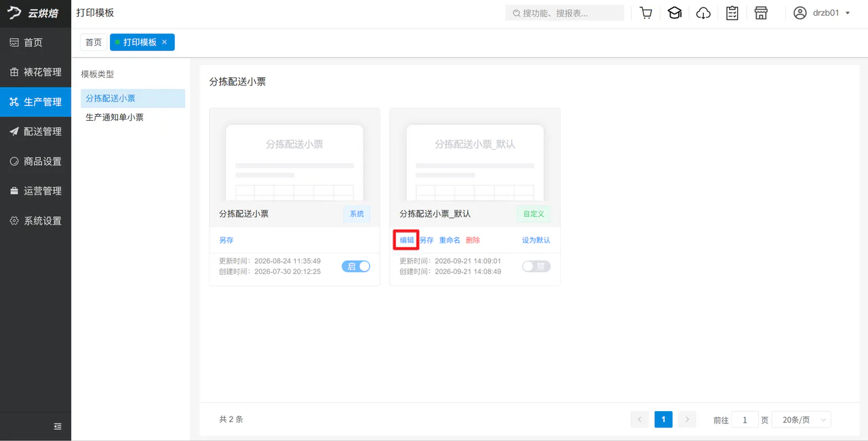The height and width of the screenshot is (441, 868).
Task: Toggle the 分拣配送小票 system template switch
Action: [x=356, y=267]
